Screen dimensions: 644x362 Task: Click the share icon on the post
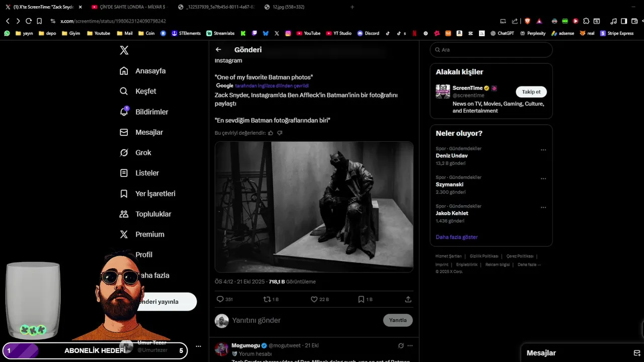(408, 299)
